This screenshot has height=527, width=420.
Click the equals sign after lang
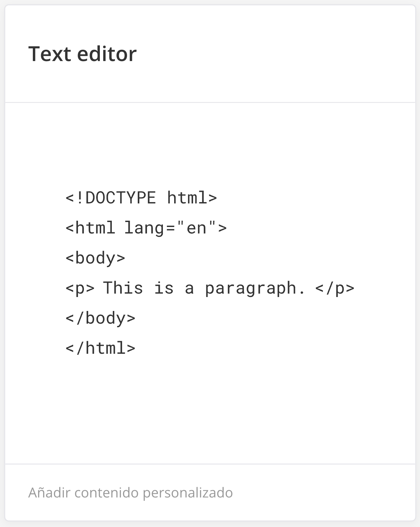point(170,228)
